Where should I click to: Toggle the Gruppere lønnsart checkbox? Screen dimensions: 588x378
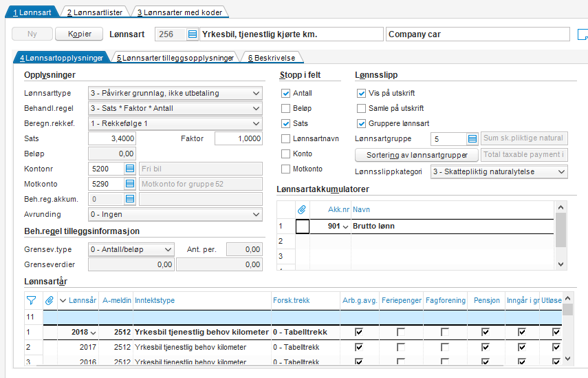(362, 124)
